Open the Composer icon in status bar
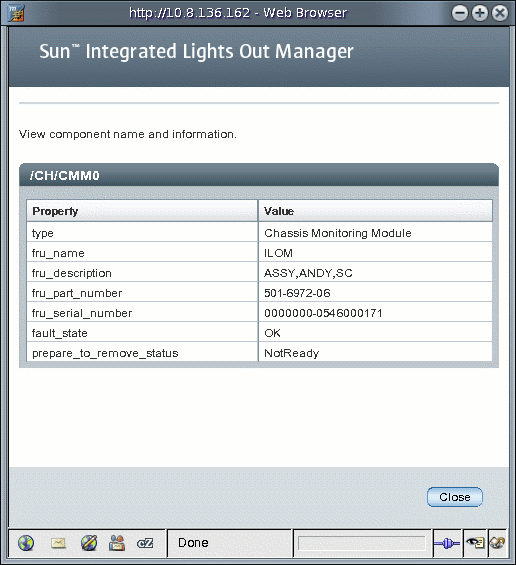 tap(89, 543)
